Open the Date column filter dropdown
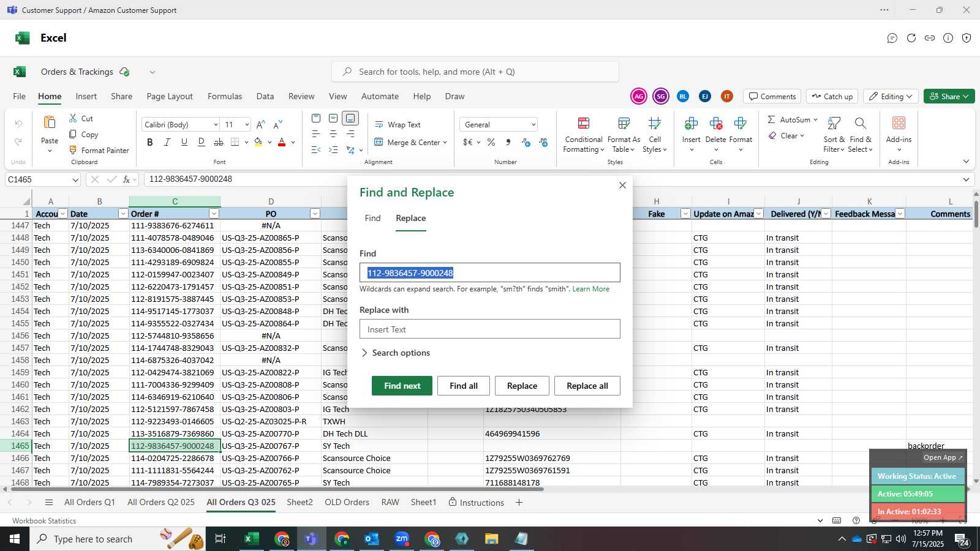The height and width of the screenshot is (551, 980). coord(123,214)
